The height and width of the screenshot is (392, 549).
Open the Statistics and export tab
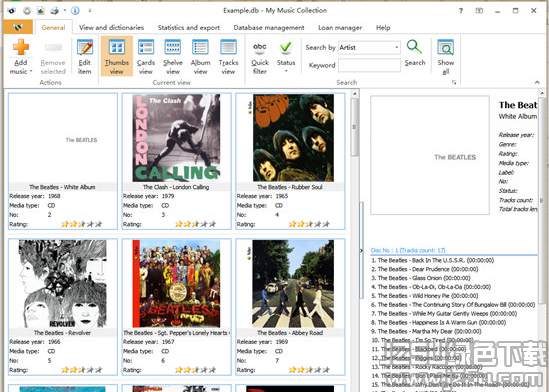pos(189,27)
